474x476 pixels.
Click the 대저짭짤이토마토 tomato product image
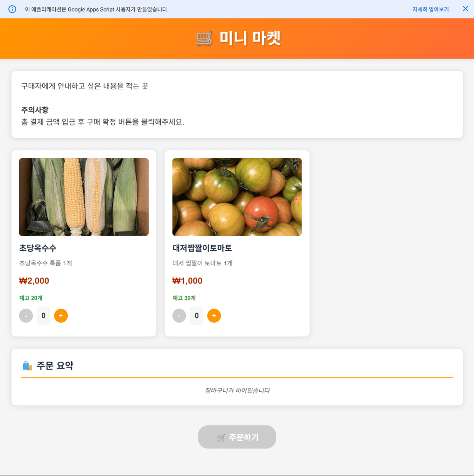coord(237,197)
